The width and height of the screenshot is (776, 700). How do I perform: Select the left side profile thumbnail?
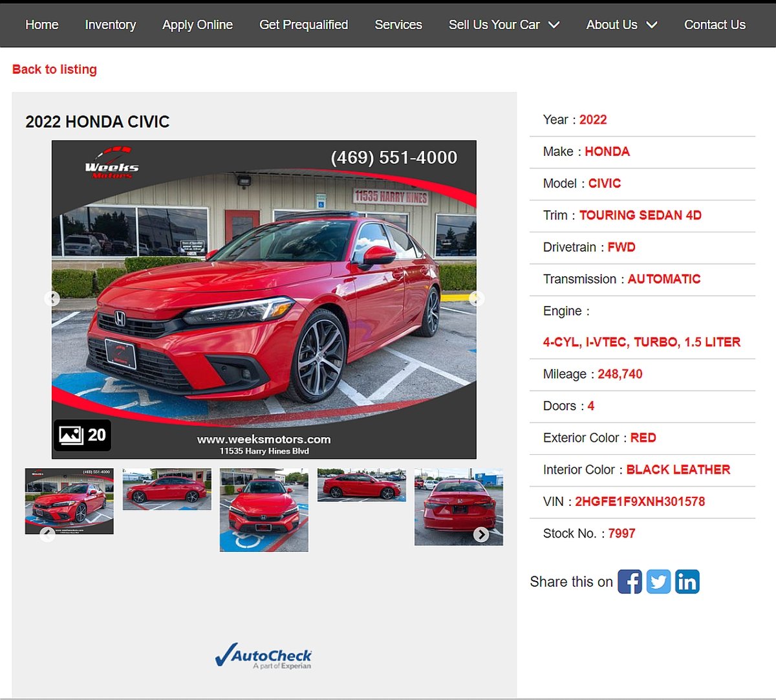point(167,489)
